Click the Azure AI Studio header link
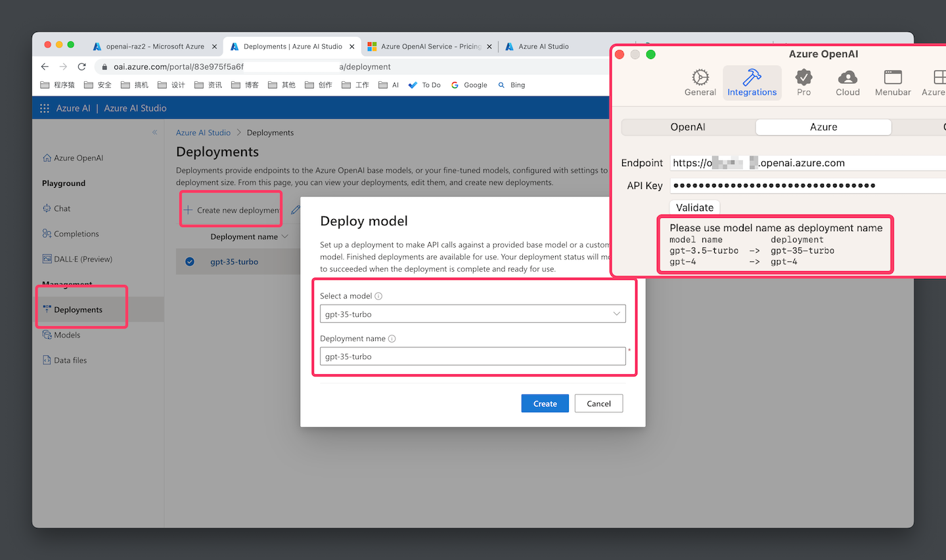 coord(135,108)
